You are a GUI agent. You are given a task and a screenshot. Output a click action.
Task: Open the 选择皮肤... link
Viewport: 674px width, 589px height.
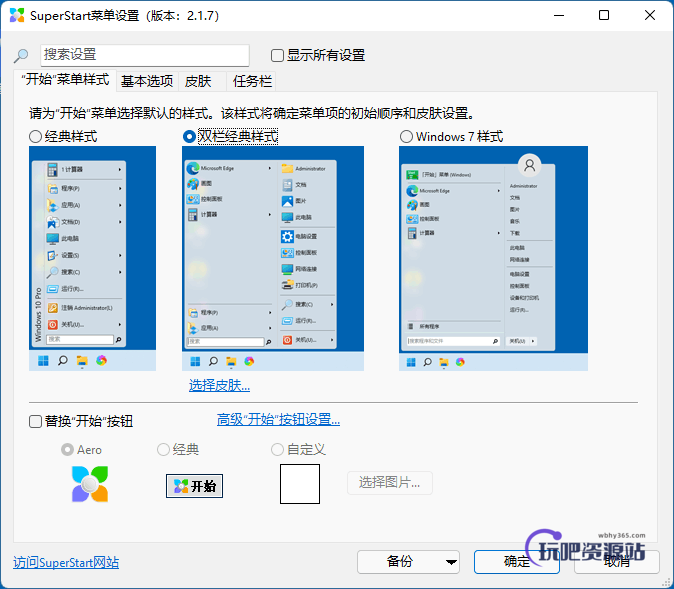(219, 385)
